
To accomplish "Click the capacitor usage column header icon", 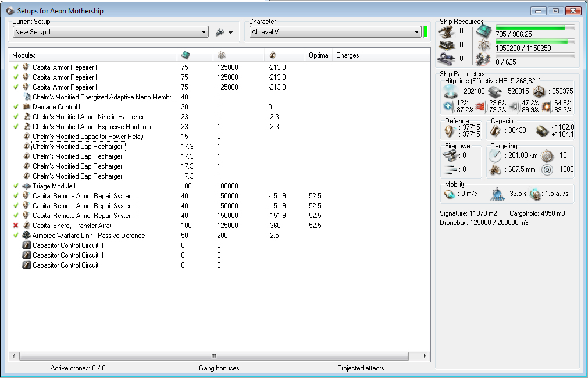I will click(273, 55).
